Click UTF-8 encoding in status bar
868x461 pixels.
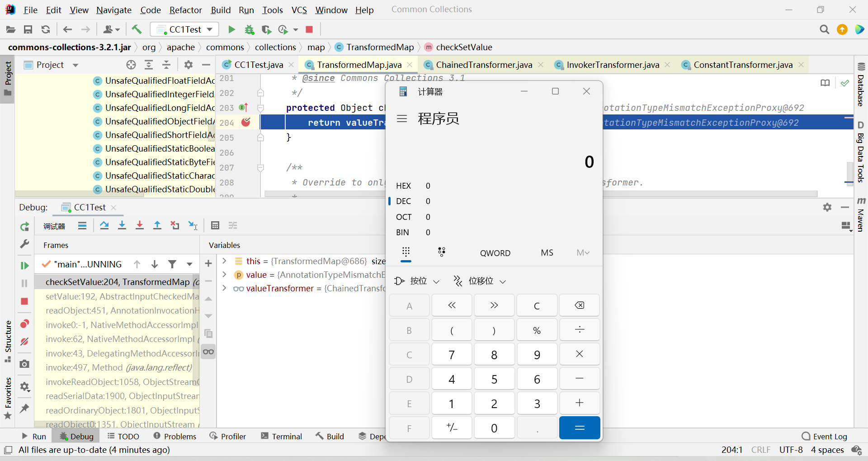point(791,450)
